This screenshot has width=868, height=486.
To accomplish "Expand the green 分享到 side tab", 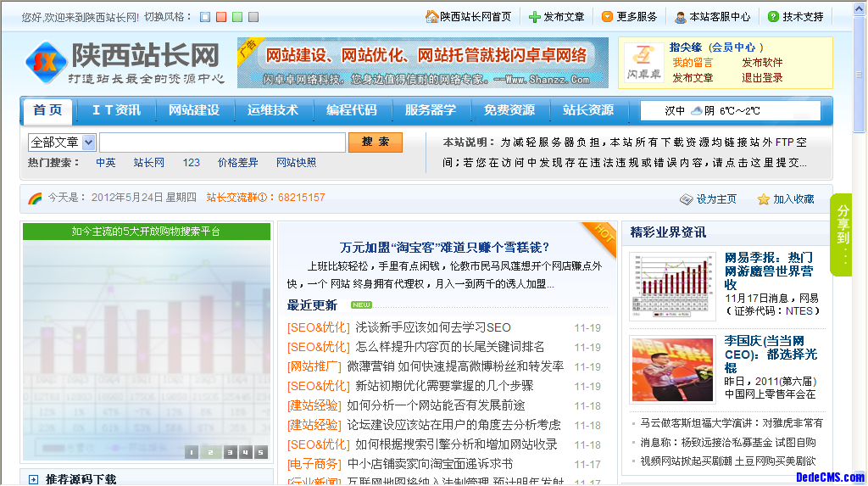I will coord(842,235).
